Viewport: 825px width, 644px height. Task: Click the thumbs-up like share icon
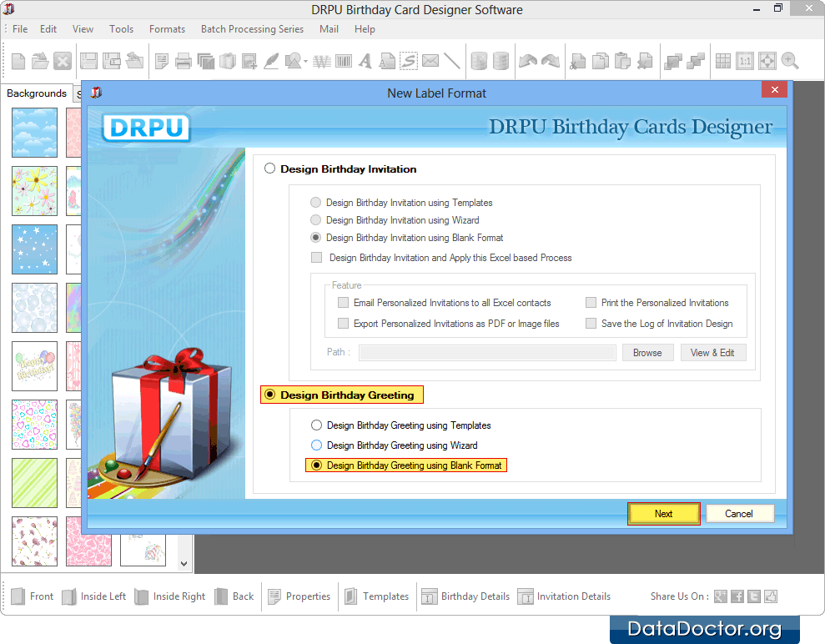pos(771,596)
